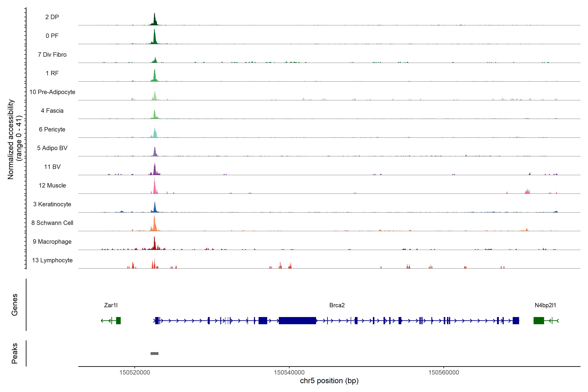Click the 10 Pre-Adipocyte track label
The height and width of the screenshot is (392, 588).
[52, 92]
